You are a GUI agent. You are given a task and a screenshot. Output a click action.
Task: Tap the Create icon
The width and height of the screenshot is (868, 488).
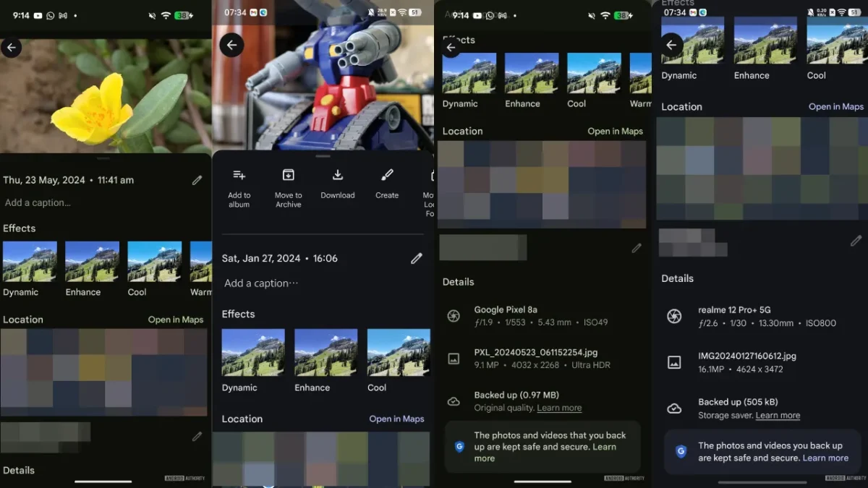pyautogui.click(x=386, y=174)
